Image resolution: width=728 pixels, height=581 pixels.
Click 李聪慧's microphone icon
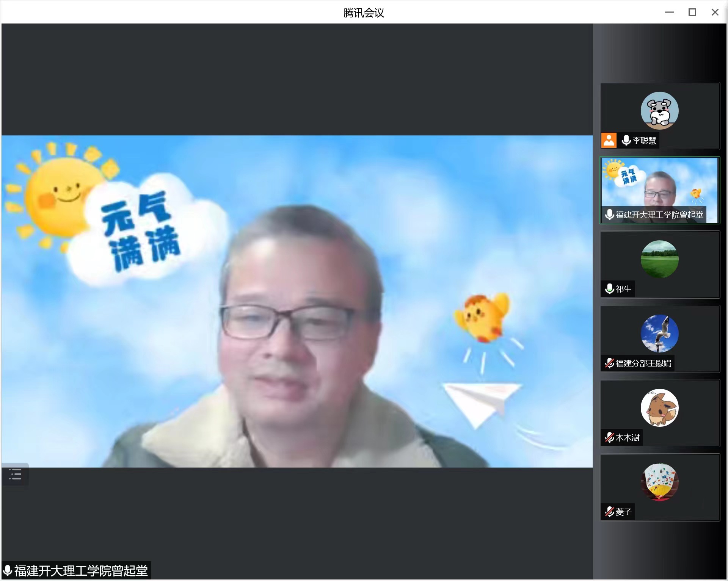point(626,141)
